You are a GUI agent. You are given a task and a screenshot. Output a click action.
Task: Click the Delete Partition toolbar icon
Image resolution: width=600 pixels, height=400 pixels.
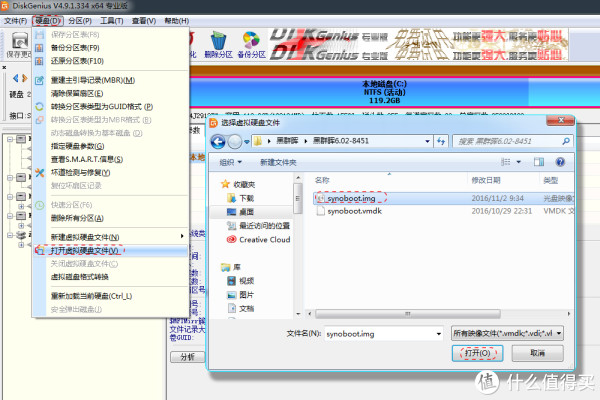point(218,45)
